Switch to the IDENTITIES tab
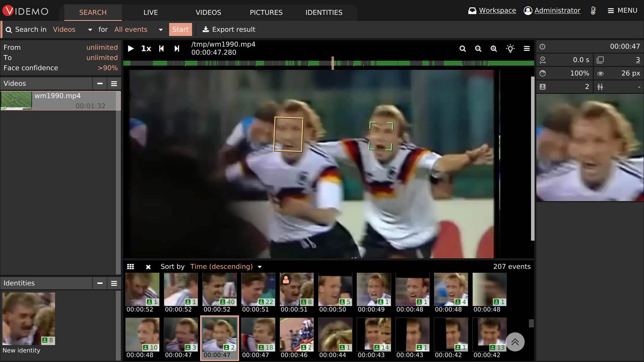This screenshot has width=644, height=362. [x=324, y=12]
